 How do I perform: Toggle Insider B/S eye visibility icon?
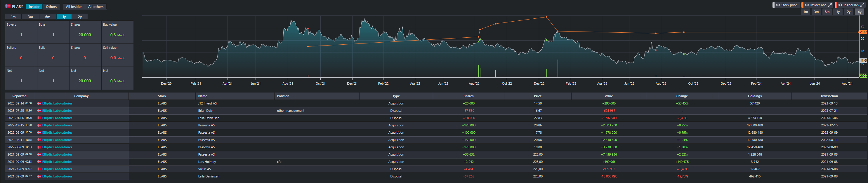[840, 5]
